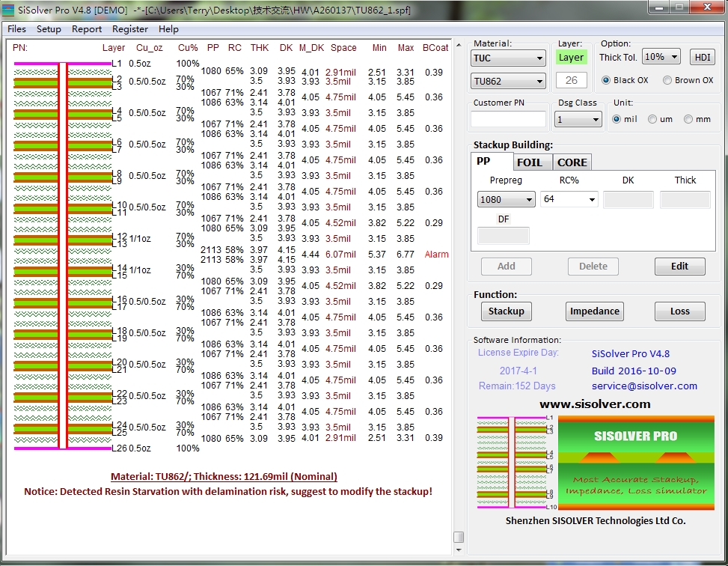The image size is (728, 566).
Task: Click the Edit button in Stackup Building
Action: pos(679,267)
